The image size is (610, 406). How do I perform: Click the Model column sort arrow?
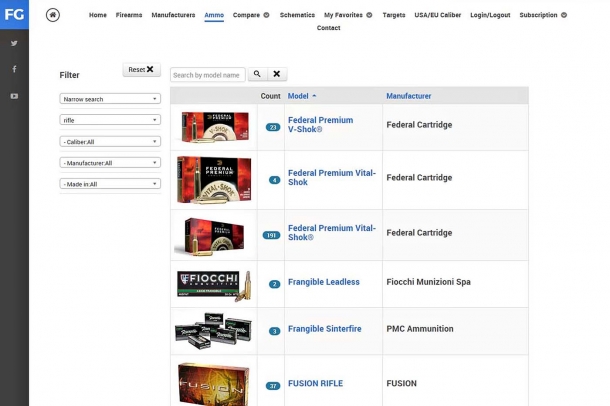(314, 96)
